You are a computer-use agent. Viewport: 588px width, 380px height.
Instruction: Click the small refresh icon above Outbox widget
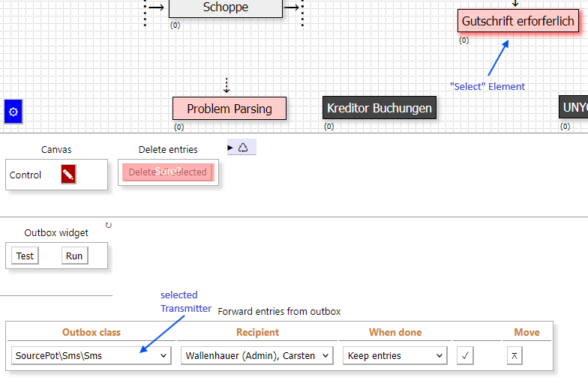[109, 225]
